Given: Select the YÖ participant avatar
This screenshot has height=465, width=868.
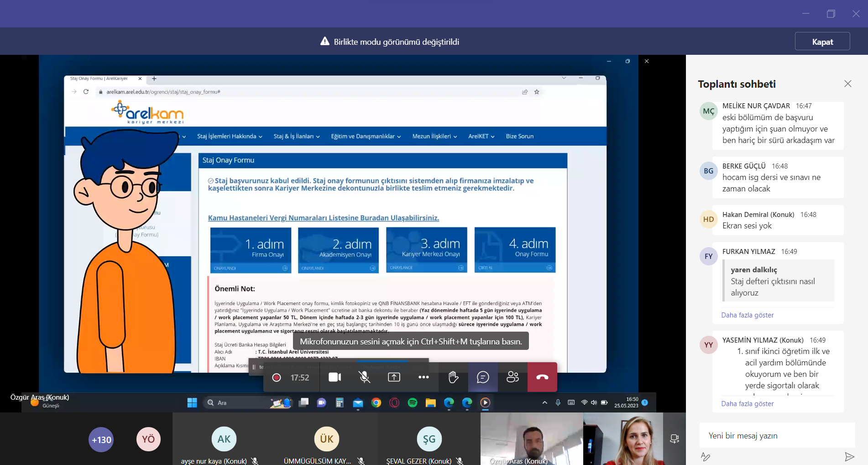Looking at the screenshot, I should click(148, 439).
